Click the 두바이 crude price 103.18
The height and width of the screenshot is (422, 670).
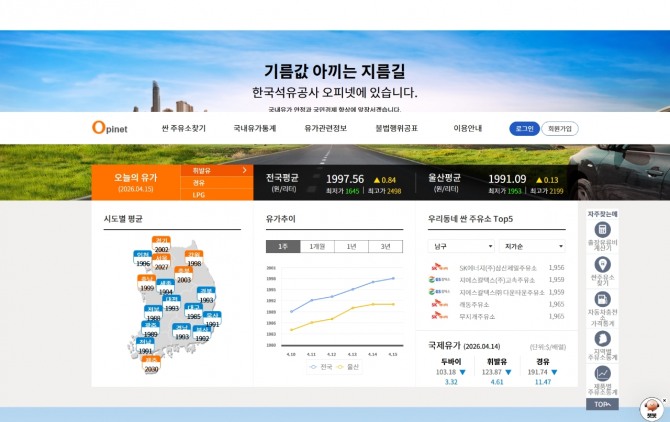(x=446, y=372)
